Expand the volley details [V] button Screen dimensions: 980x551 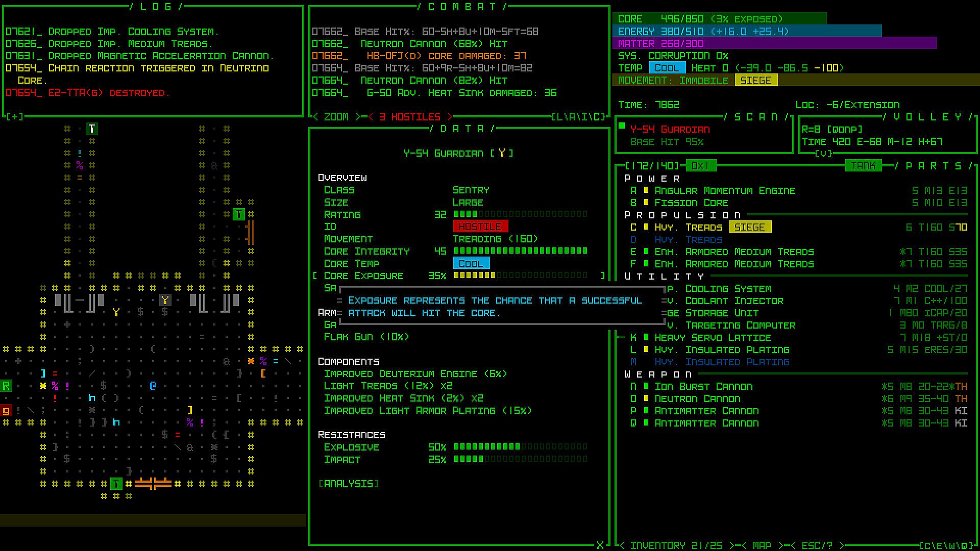(823, 153)
